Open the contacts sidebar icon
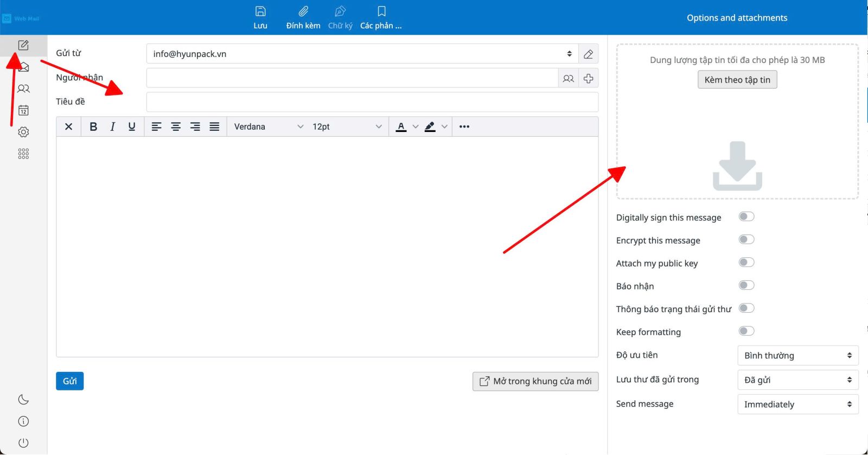The width and height of the screenshot is (868, 455). click(x=23, y=89)
